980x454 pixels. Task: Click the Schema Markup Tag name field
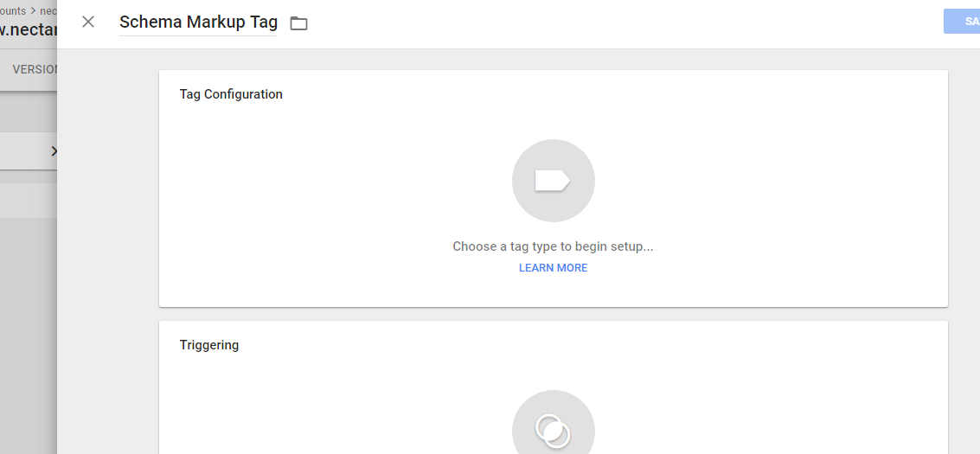click(198, 22)
